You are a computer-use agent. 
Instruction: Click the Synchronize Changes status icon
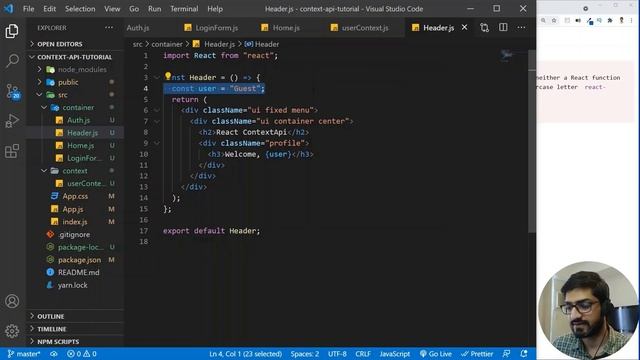point(54,354)
